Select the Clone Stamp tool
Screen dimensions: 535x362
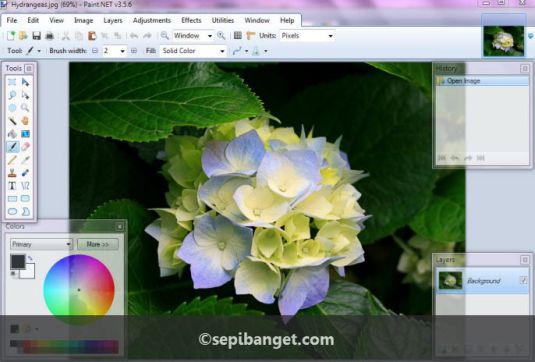(x=12, y=173)
